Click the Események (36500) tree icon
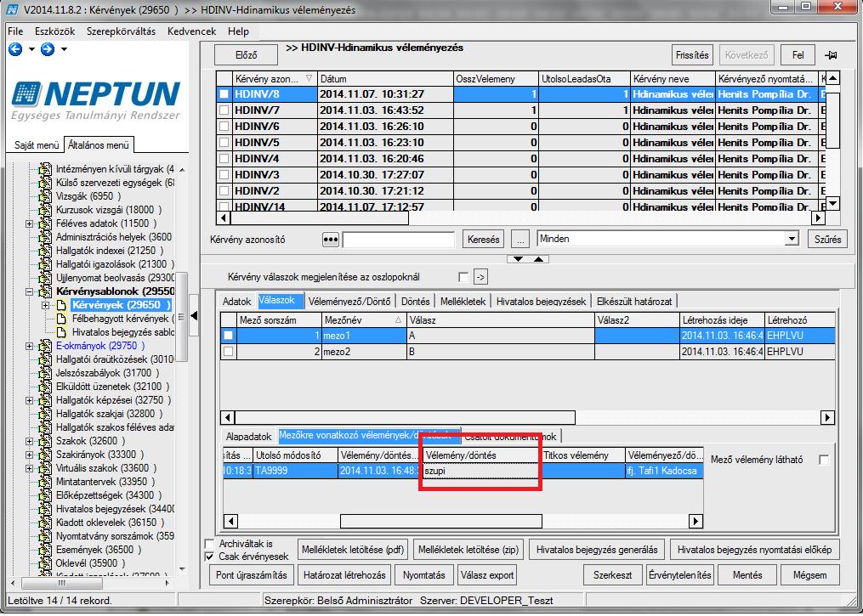 point(45,550)
